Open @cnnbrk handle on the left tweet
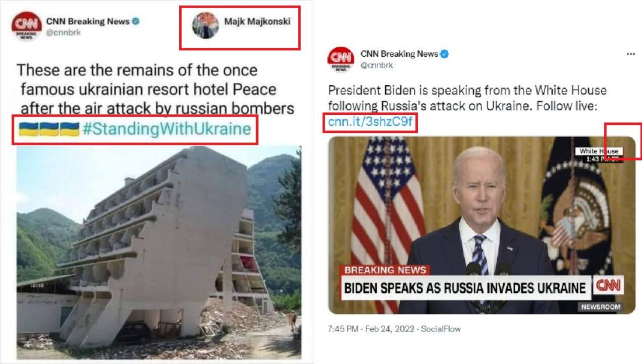The width and height of the screenshot is (642, 364). click(64, 32)
